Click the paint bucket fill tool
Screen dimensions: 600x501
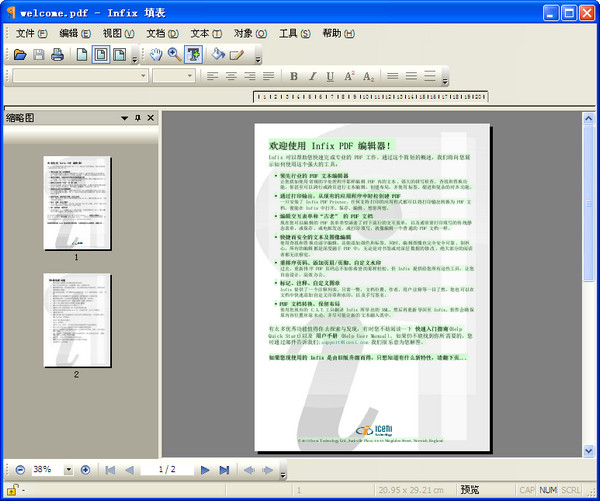point(217,54)
